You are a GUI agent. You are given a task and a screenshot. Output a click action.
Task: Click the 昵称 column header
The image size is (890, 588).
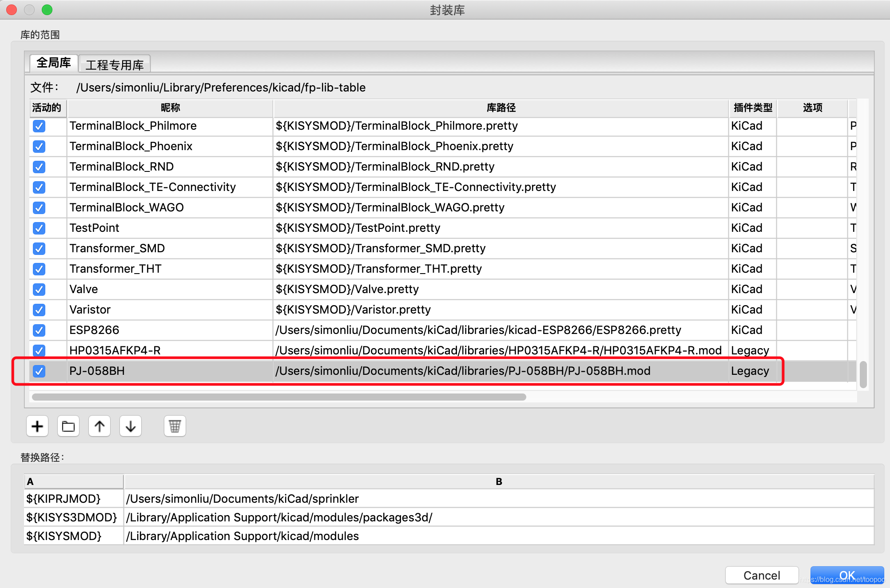point(170,108)
